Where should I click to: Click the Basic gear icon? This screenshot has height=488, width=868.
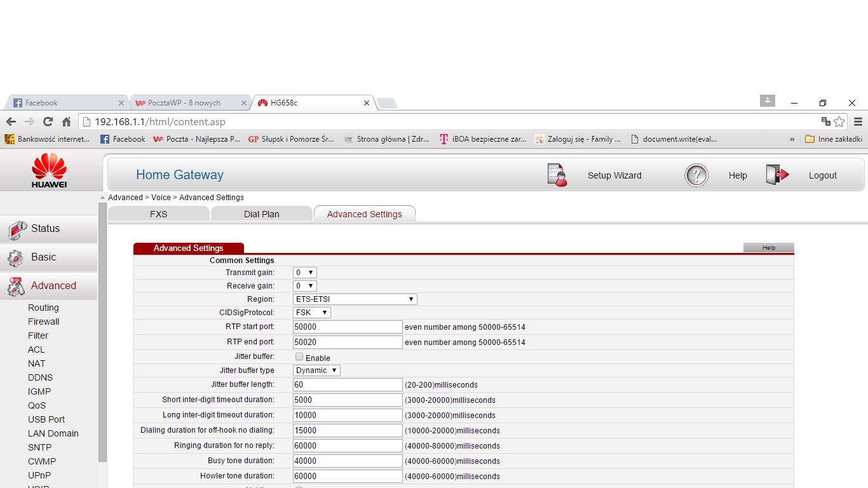click(16, 257)
